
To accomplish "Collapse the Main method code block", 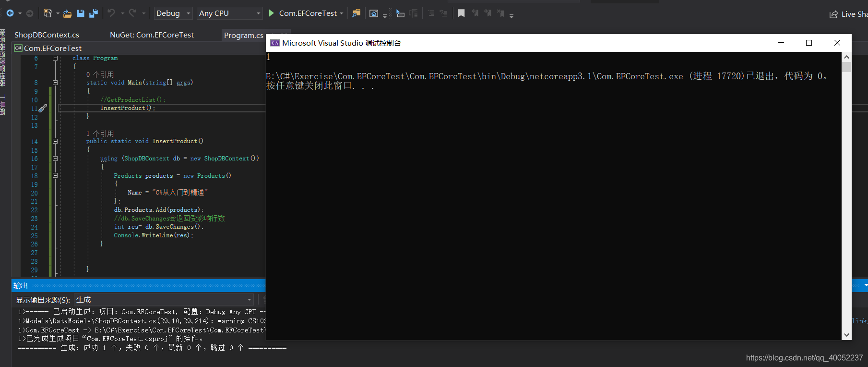I will (x=55, y=83).
